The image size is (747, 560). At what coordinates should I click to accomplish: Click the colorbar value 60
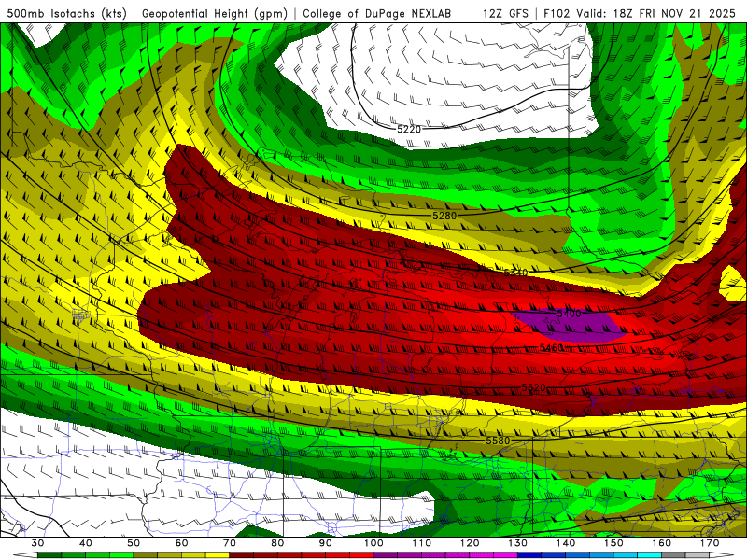[181, 543]
